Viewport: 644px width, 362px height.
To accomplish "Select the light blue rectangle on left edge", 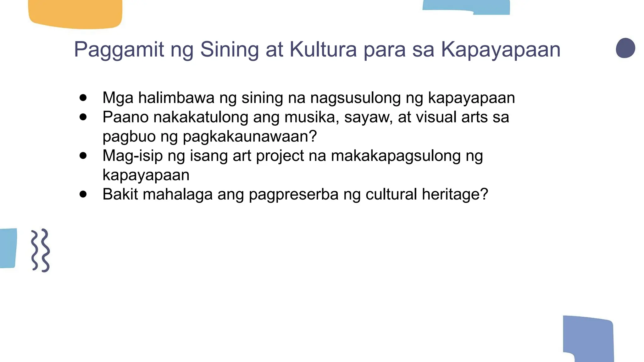I will click(x=8, y=248).
